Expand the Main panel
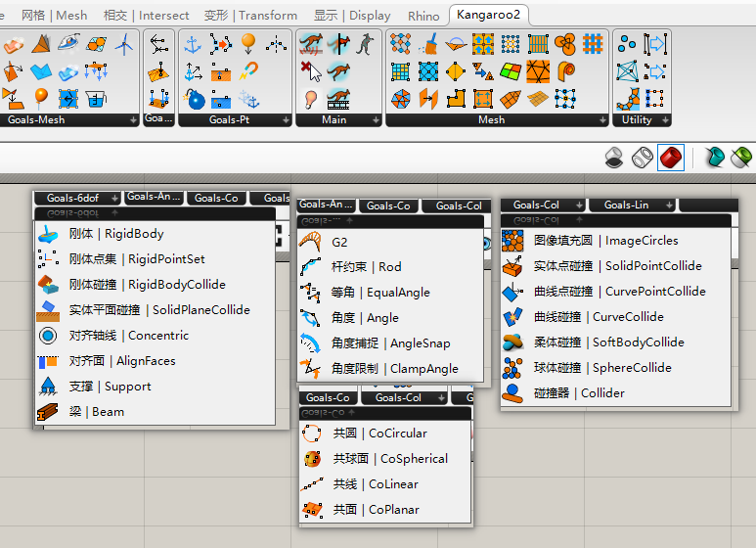 point(376,120)
